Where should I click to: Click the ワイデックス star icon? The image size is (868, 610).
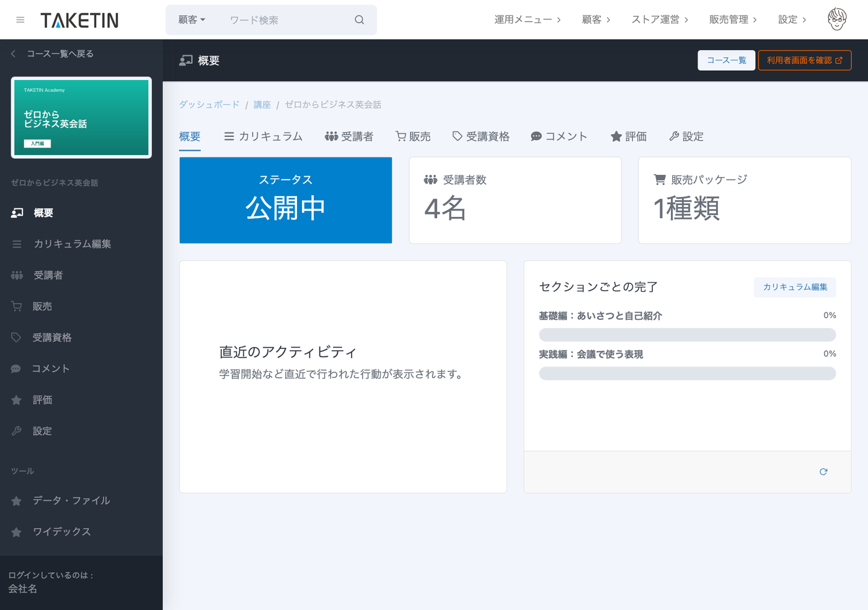pyautogui.click(x=17, y=532)
